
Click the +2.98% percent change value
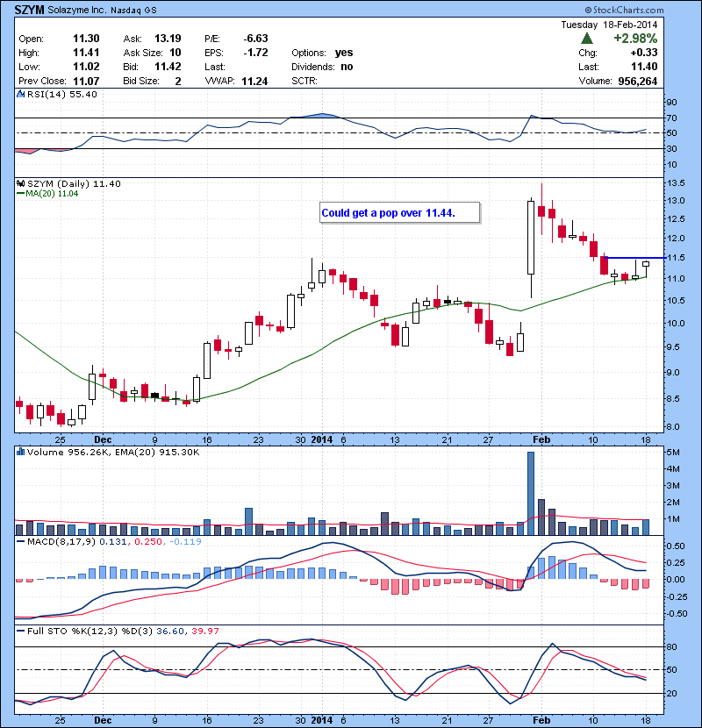tap(635, 38)
